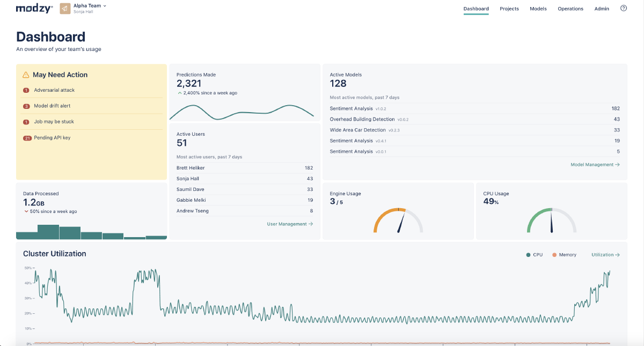Open the help question mark icon
644x346 pixels.
(624, 8)
